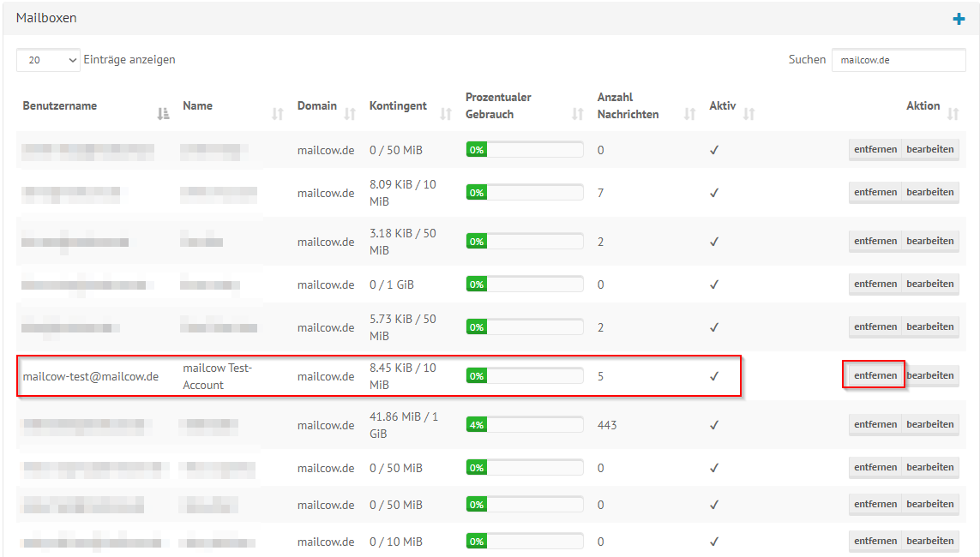Image resolution: width=980 pixels, height=557 pixels.
Task: Add a new mailbox via the plus icon
Action: click(958, 17)
